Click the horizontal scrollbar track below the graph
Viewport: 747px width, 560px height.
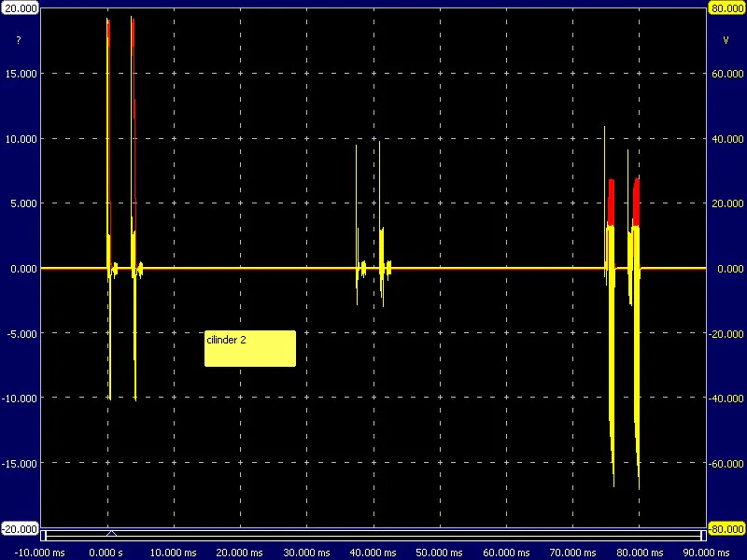[x=373, y=536]
